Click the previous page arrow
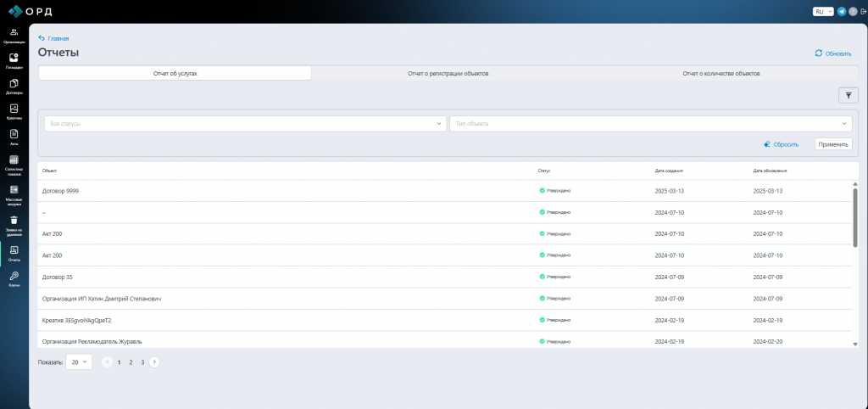 pyautogui.click(x=108, y=361)
